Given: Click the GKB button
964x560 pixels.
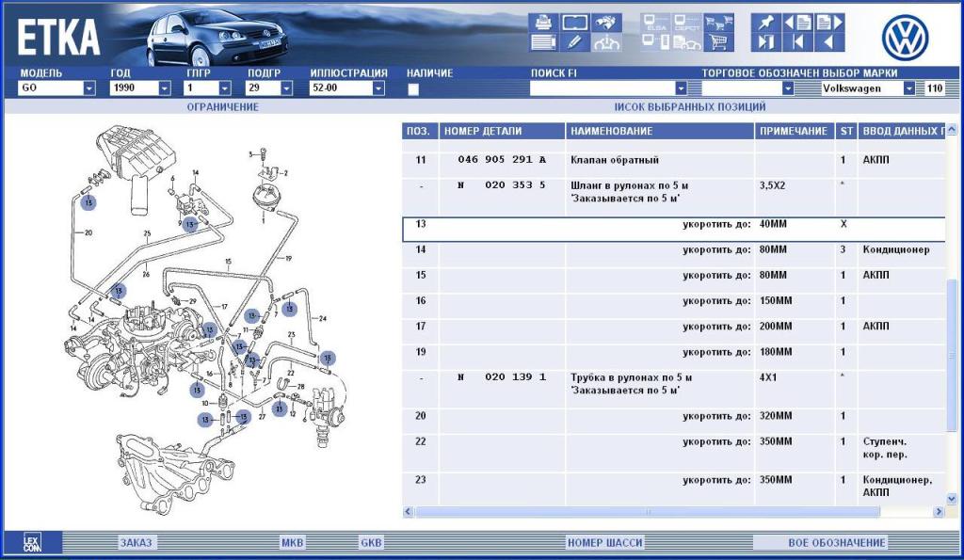Looking at the screenshot, I should point(371,543).
